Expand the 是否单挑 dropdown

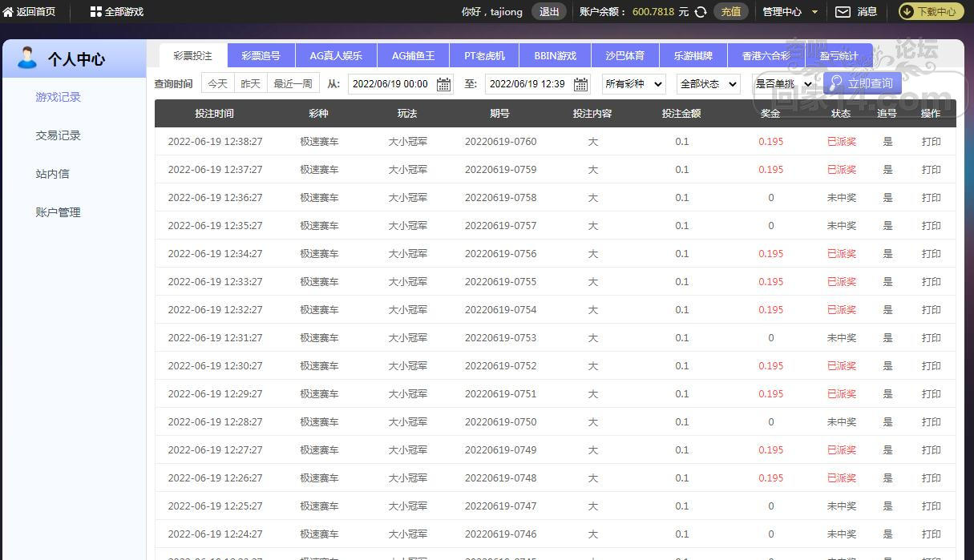(783, 84)
